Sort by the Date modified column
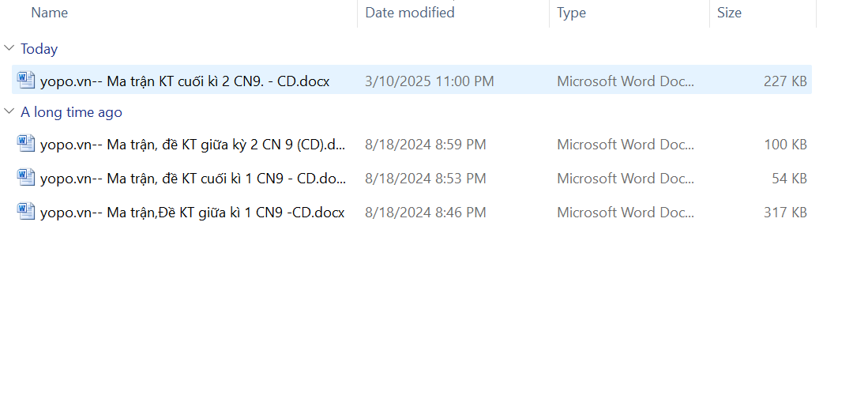 pyautogui.click(x=409, y=13)
